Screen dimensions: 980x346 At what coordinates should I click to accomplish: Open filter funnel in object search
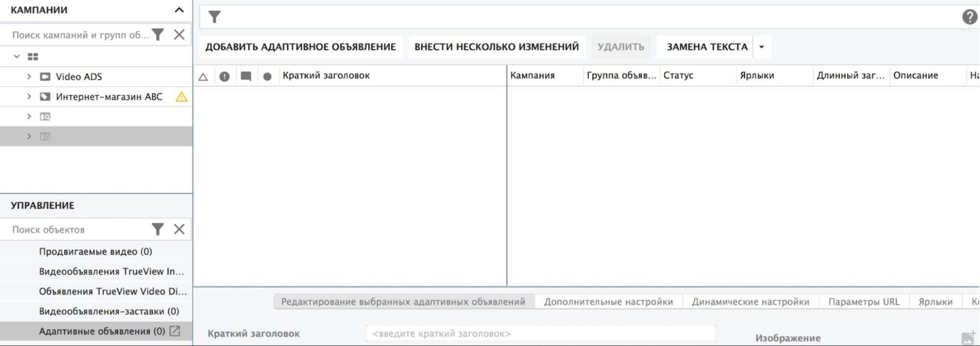158,229
